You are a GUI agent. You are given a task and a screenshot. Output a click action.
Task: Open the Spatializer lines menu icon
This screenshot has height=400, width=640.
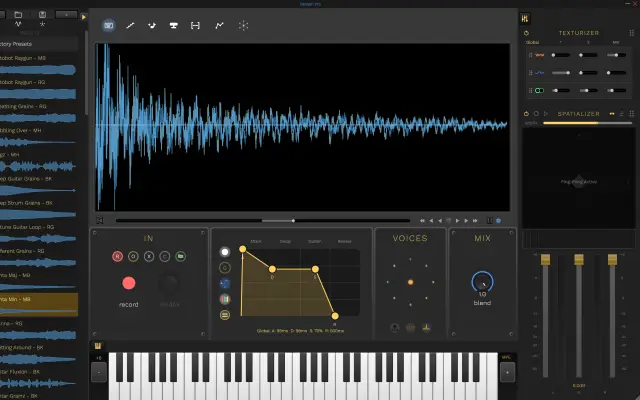[x=622, y=114]
